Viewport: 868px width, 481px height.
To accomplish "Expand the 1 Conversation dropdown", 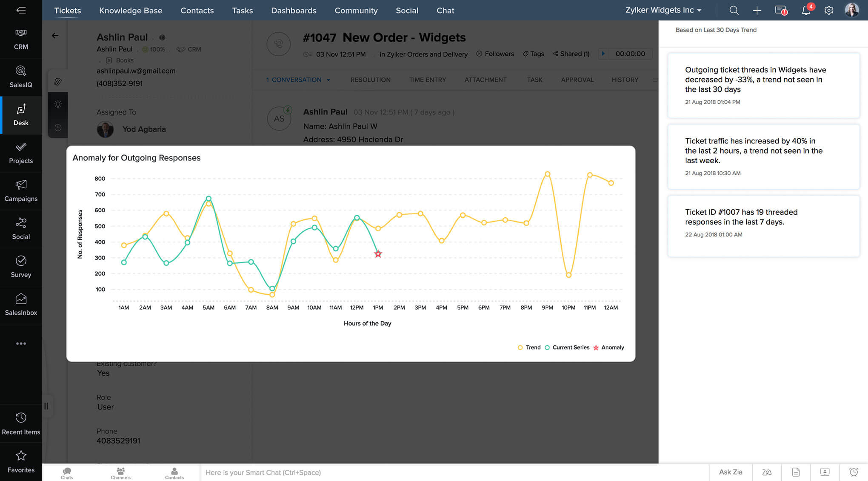I will point(297,80).
